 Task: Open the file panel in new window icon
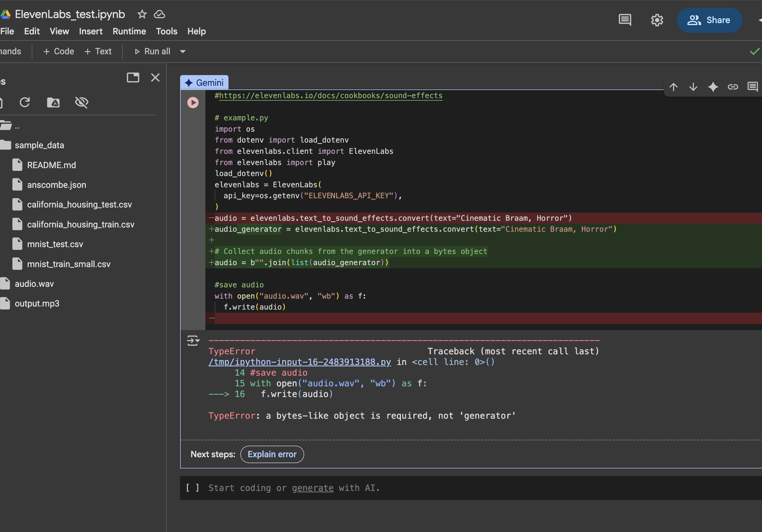coord(133,78)
